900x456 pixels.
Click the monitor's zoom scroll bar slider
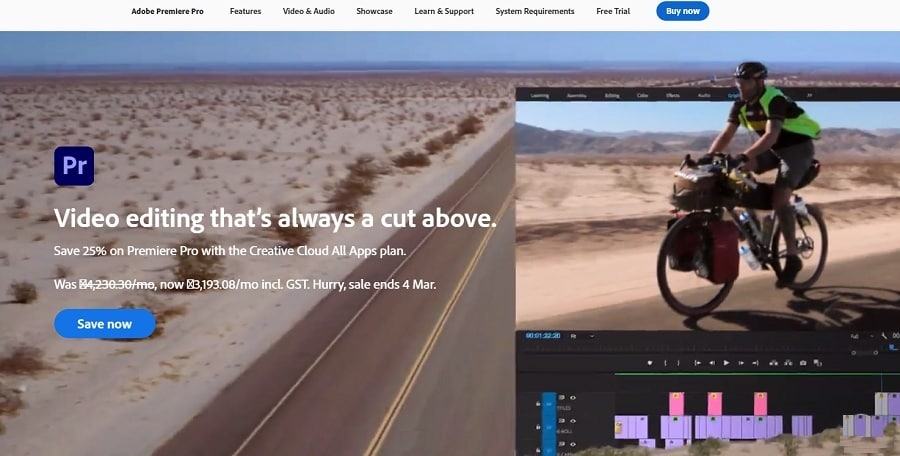(x=864, y=353)
